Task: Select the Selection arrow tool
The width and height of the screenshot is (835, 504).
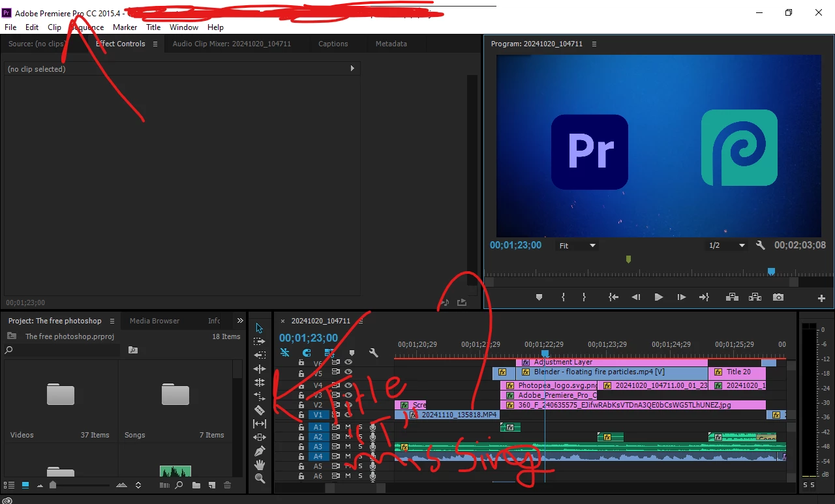Action: pos(260,328)
